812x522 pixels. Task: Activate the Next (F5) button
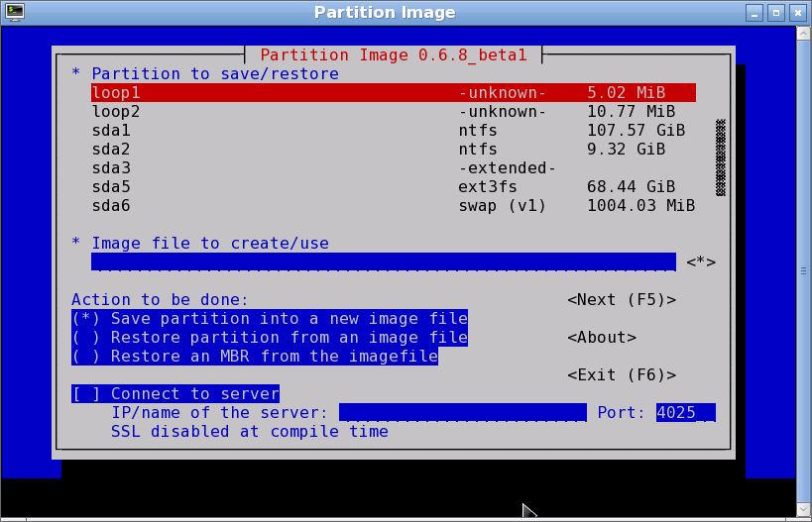click(622, 300)
